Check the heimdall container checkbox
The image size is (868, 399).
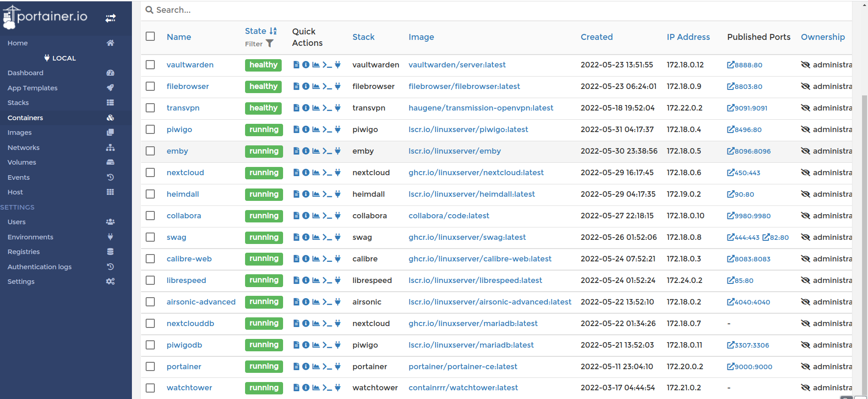[150, 194]
